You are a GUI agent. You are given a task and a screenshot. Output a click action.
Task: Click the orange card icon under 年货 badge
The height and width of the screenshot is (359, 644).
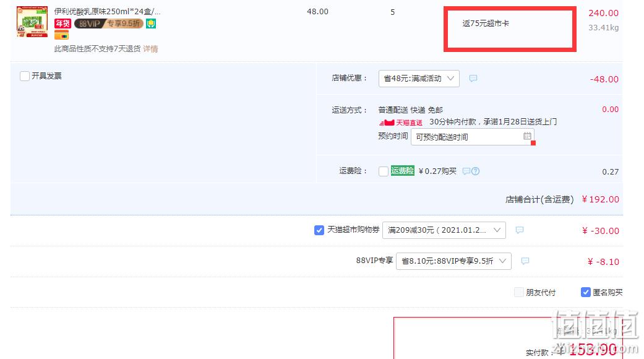pos(62,35)
